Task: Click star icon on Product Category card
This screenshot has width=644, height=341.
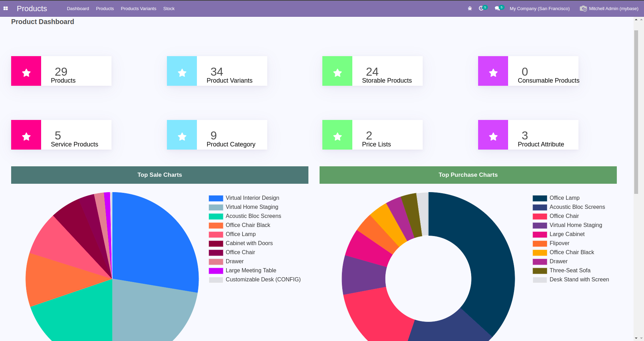Action: [x=182, y=137]
